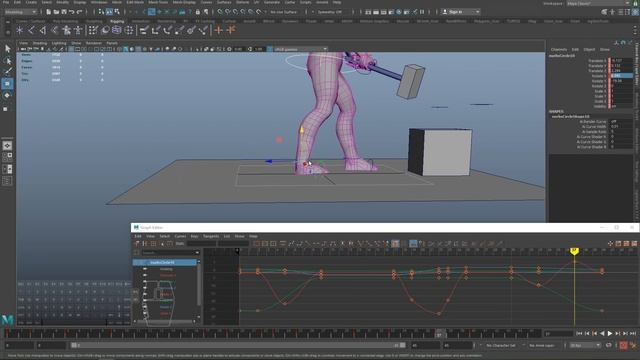Click the go to start of playback button
The width and height of the screenshot is (640, 360).
click(579, 333)
